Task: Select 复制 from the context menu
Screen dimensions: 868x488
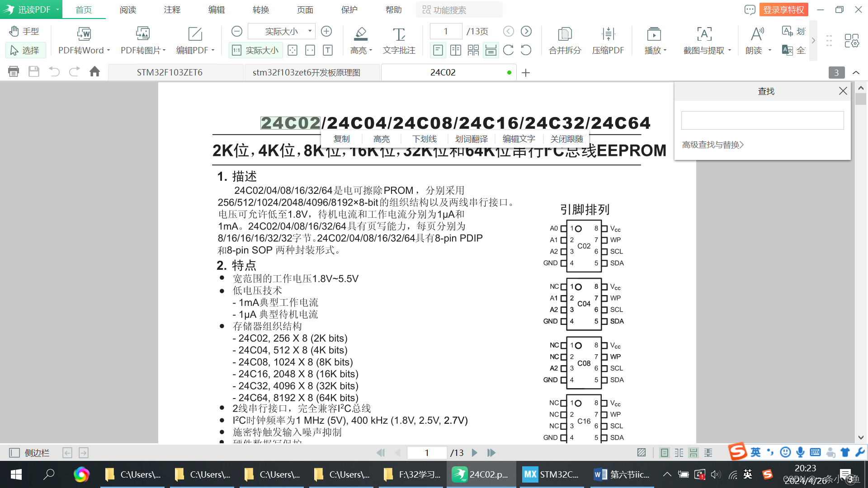Action: click(x=342, y=139)
